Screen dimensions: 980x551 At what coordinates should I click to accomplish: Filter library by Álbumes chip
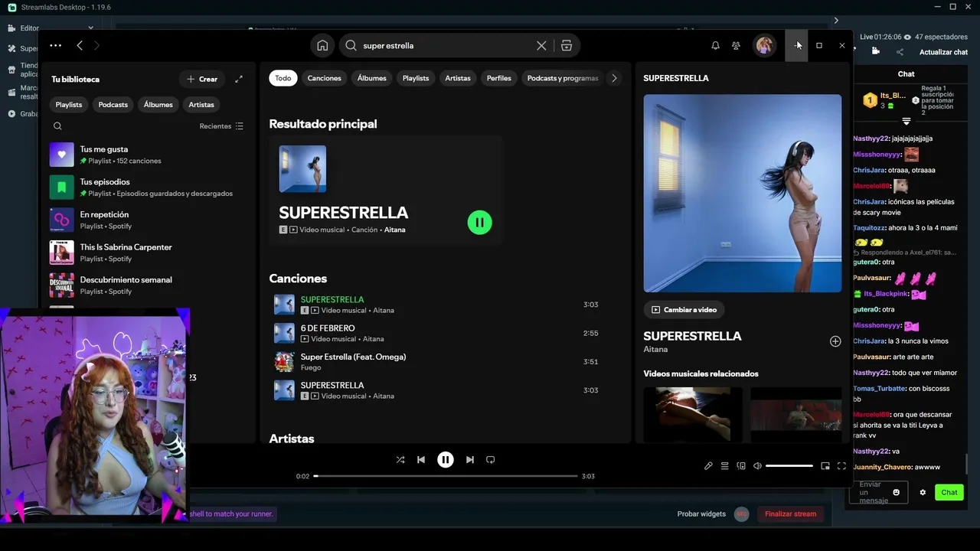[x=158, y=104]
